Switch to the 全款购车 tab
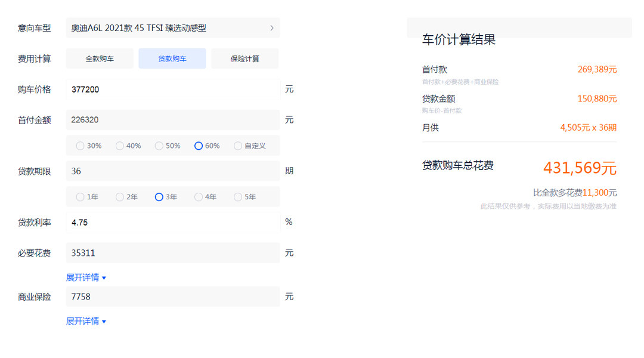This screenshot has height=358, width=644. [x=100, y=58]
